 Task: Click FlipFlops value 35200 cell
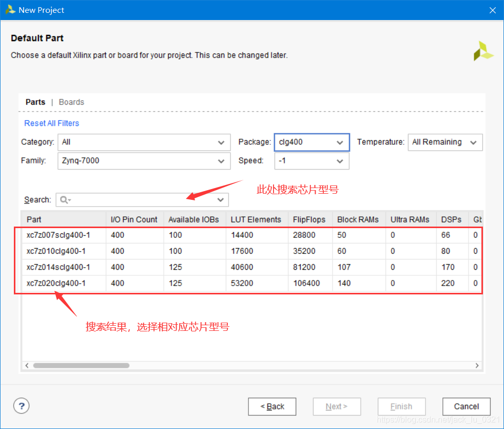coord(310,251)
